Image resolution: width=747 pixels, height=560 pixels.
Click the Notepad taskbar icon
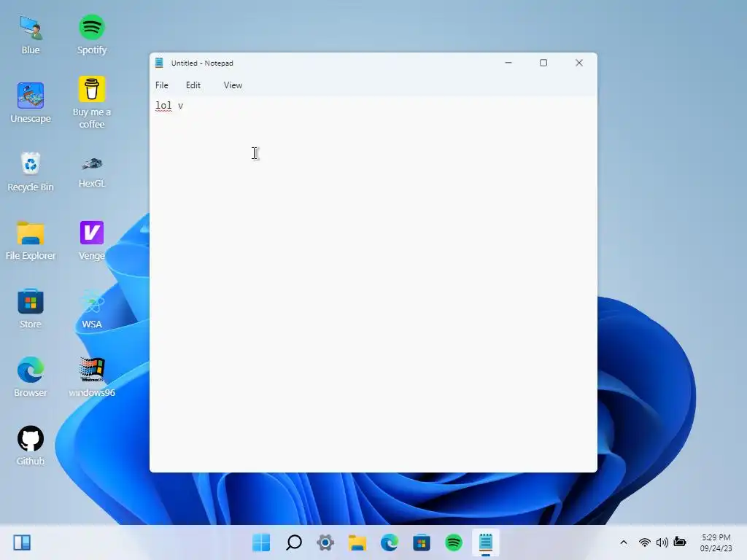click(485, 542)
